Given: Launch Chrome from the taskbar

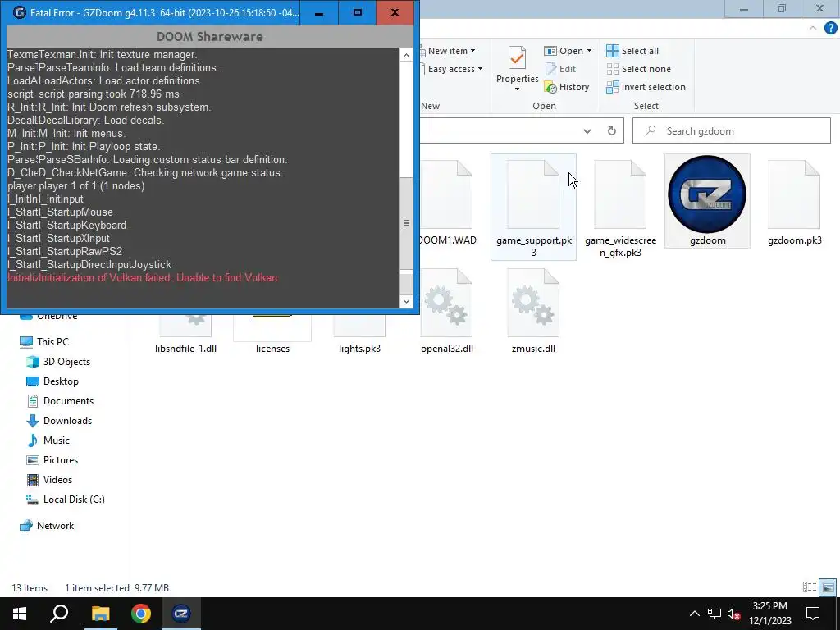Looking at the screenshot, I should [x=141, y=614].
